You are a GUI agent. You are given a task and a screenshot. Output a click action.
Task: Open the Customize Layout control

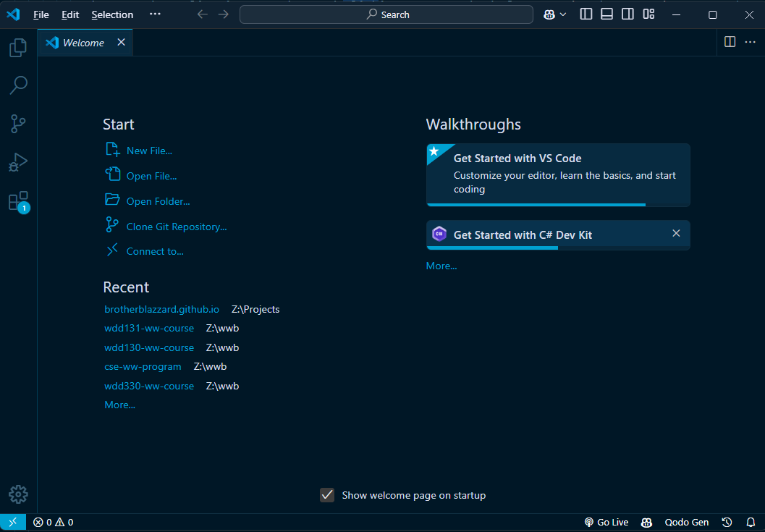coord(648,14)
